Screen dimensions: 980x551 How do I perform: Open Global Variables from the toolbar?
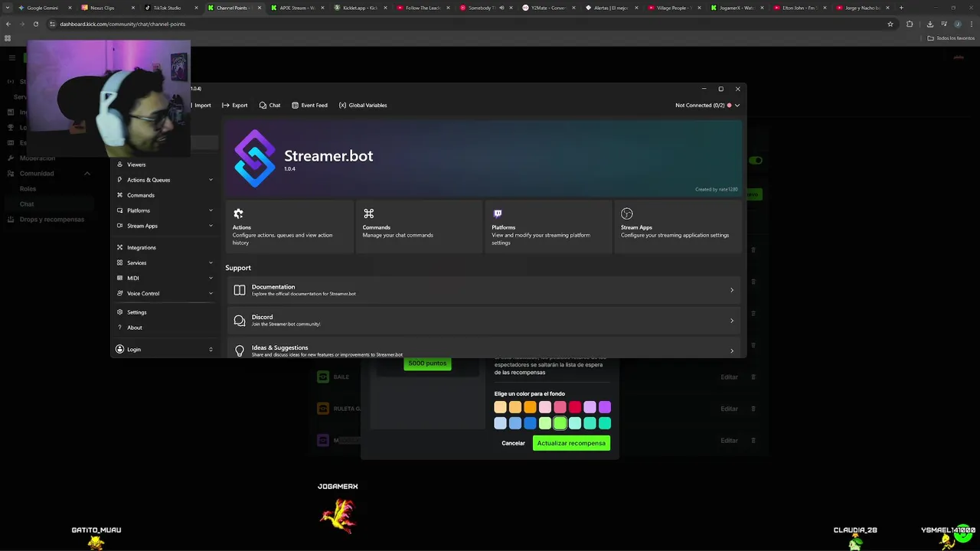click(x=363, y=105)
